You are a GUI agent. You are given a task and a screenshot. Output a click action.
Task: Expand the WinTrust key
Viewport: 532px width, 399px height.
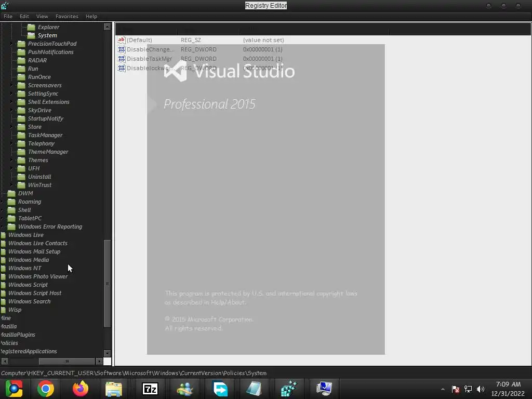tap(11, 185)
